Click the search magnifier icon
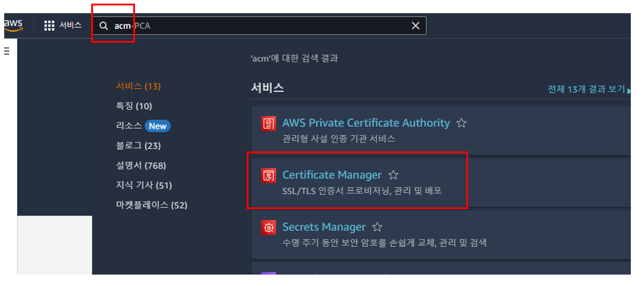This screenshot has width=644, height=286. (x=104, y=26)
